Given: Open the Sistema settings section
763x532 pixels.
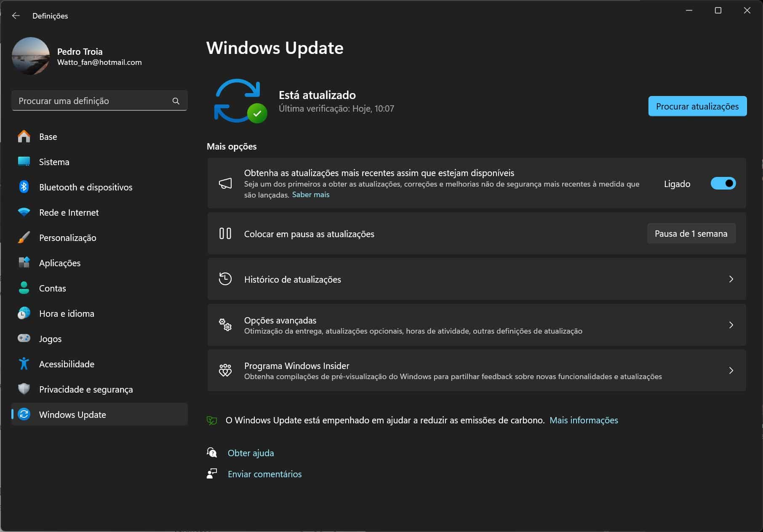Looking at the screenshot, I should click(x=54, y=162).
